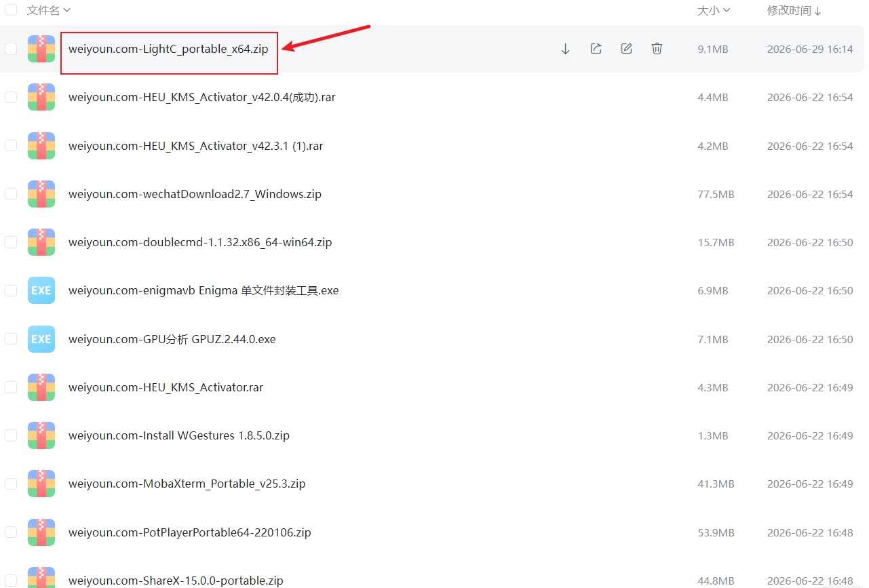The width and height of the screenshot is (869, 588).
Task: Click the 77.5MB size value
Action: point(716,194)
